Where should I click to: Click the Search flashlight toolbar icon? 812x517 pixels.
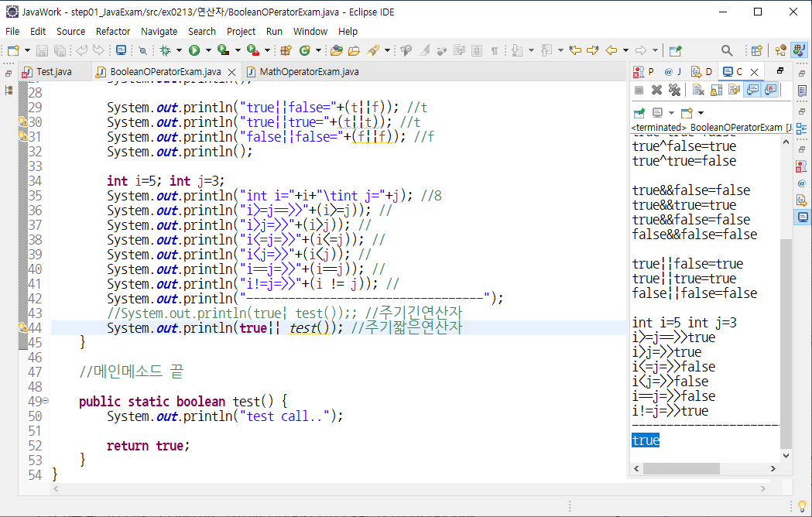[x=373, y=50]
